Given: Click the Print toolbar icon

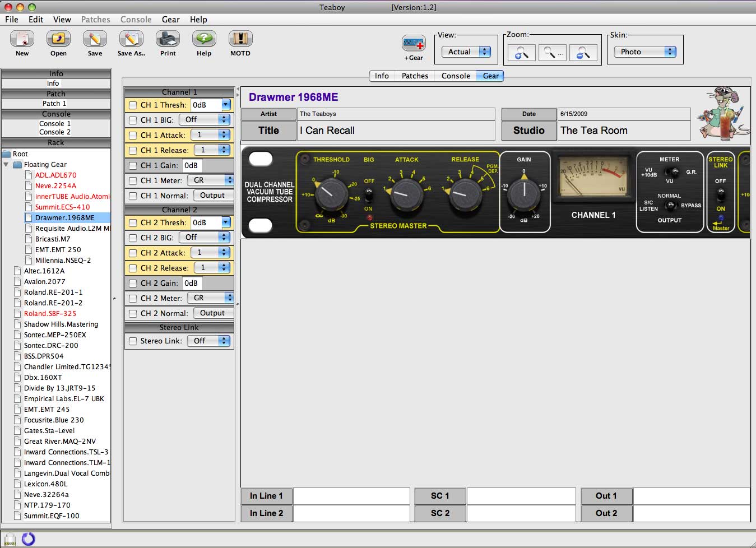Looking at the screenshot, I should tap(168, 39).
